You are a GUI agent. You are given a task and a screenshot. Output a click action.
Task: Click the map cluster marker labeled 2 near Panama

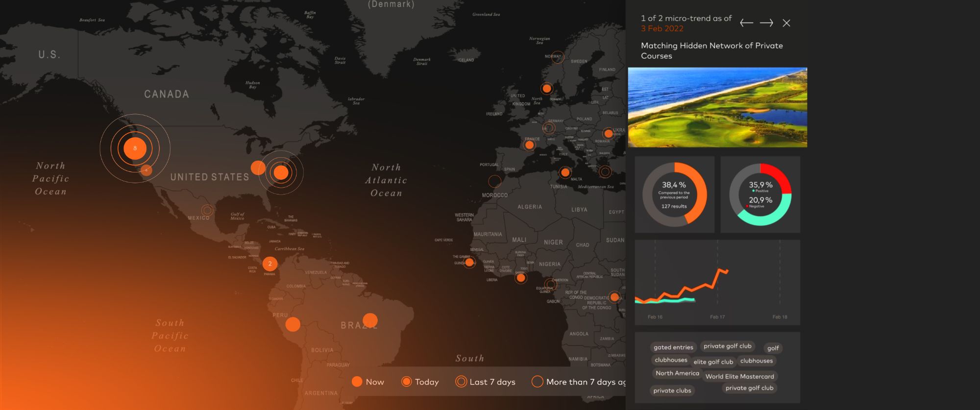click(x=269, y=264)
